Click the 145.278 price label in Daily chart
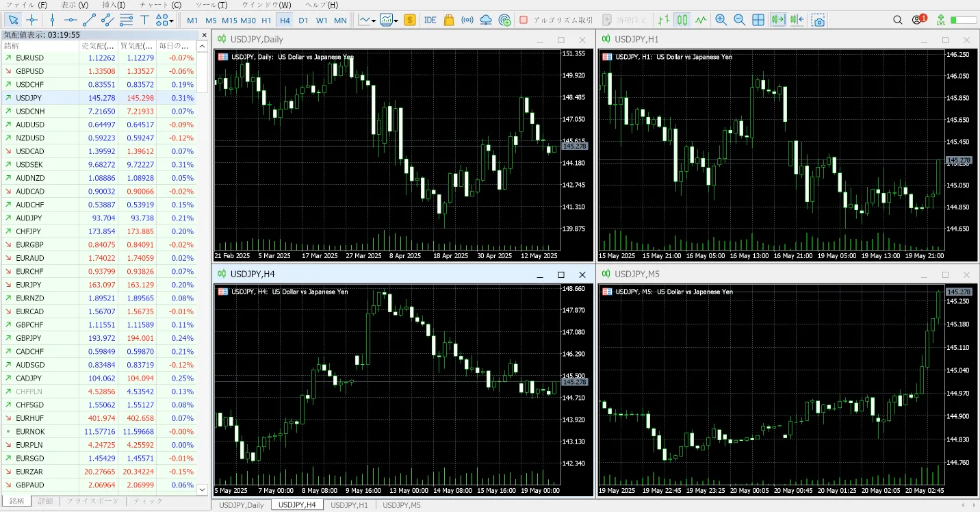This screenshot has height=512, width=980. pos(575,146)
